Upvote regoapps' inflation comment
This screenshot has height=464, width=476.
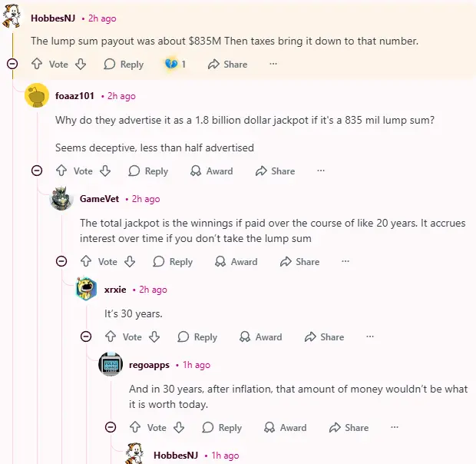135,428
